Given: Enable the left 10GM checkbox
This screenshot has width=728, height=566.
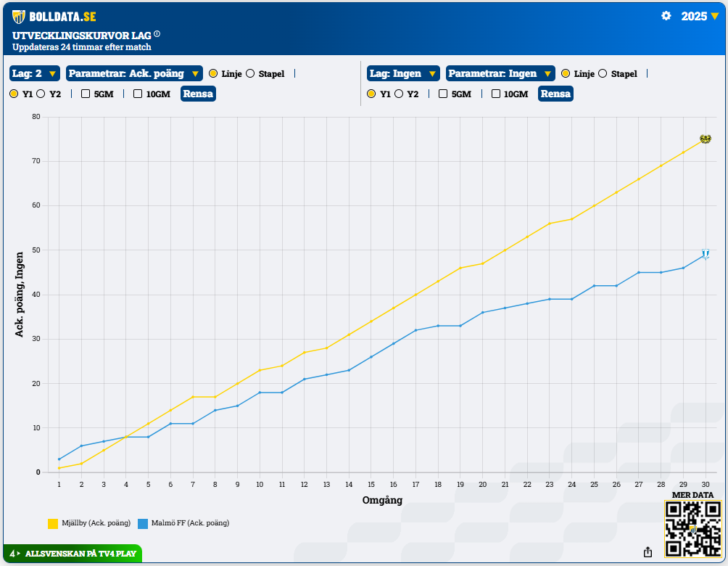Looking at the screenshot, I should 138,94.
